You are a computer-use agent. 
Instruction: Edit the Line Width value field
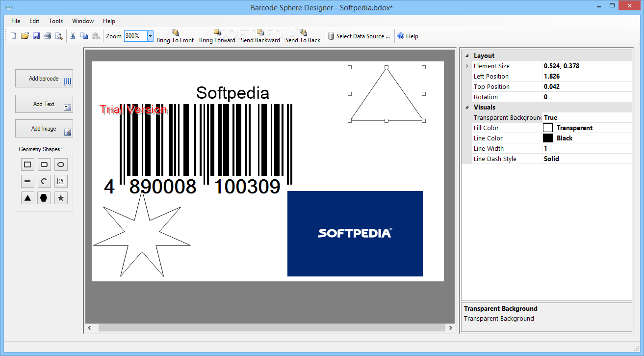click(x=587, y=148)
